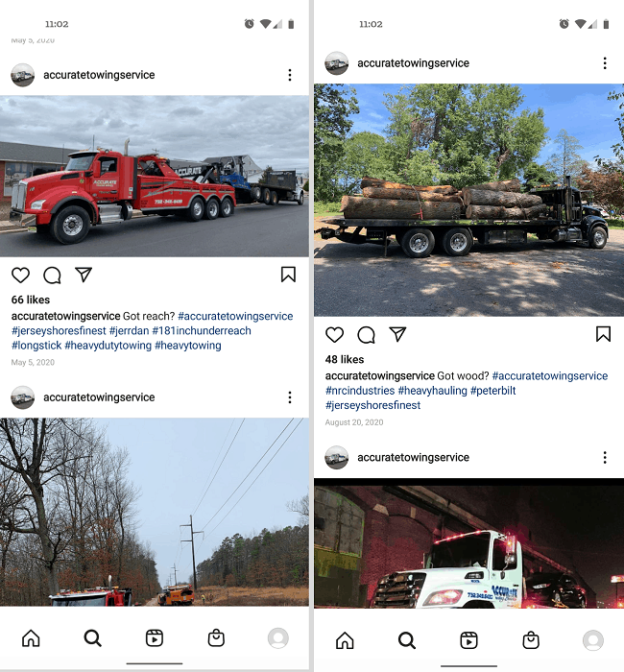624x672 pixels.
Task: Save the log truck post with bookmark icon
Action: (x=603, y=334)
